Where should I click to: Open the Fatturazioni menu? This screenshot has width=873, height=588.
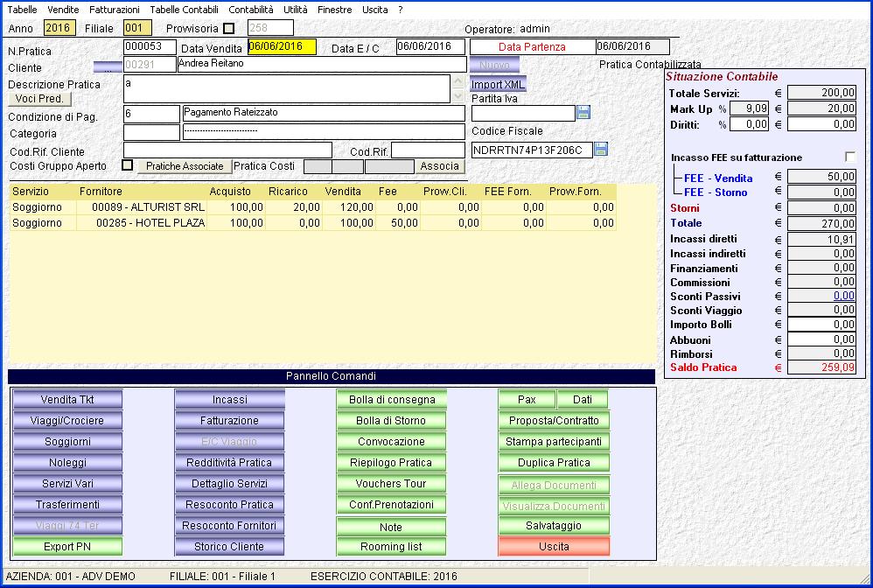[x=115, y=9]
